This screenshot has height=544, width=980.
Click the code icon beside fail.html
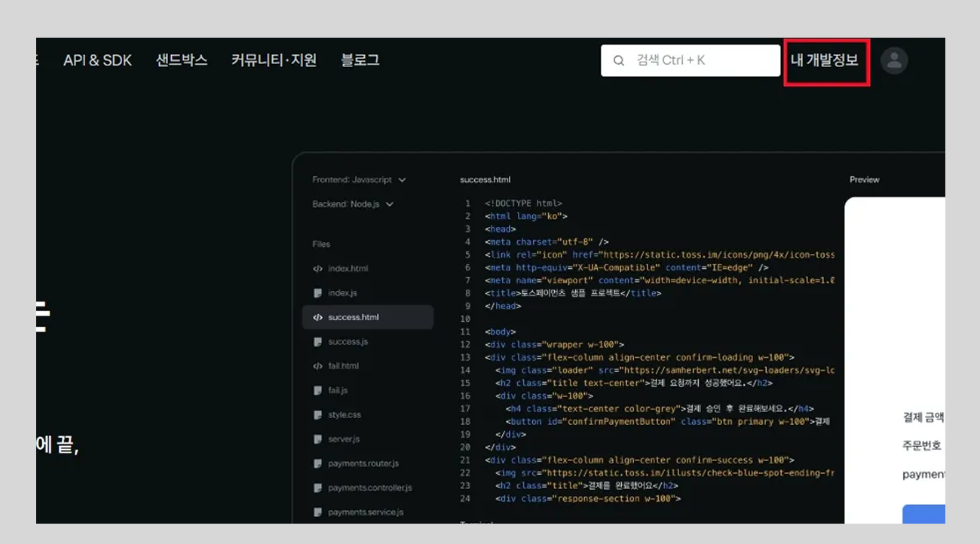(317, 366)
